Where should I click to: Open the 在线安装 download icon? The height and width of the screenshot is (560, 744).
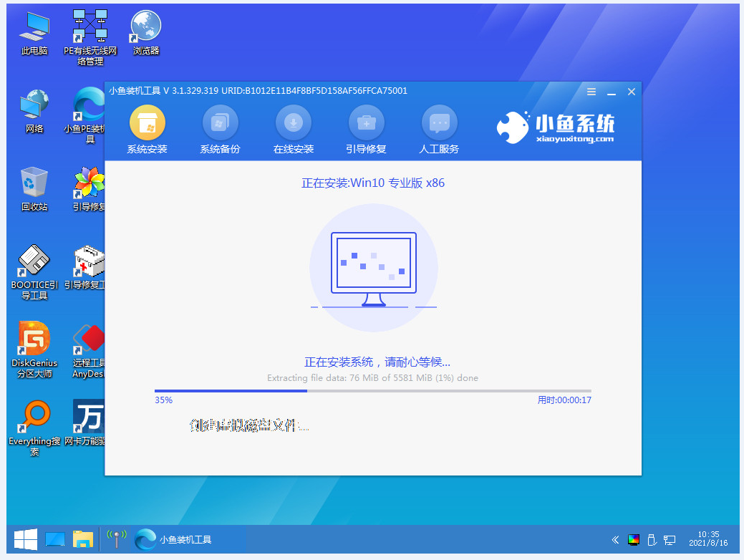(294, 122)
